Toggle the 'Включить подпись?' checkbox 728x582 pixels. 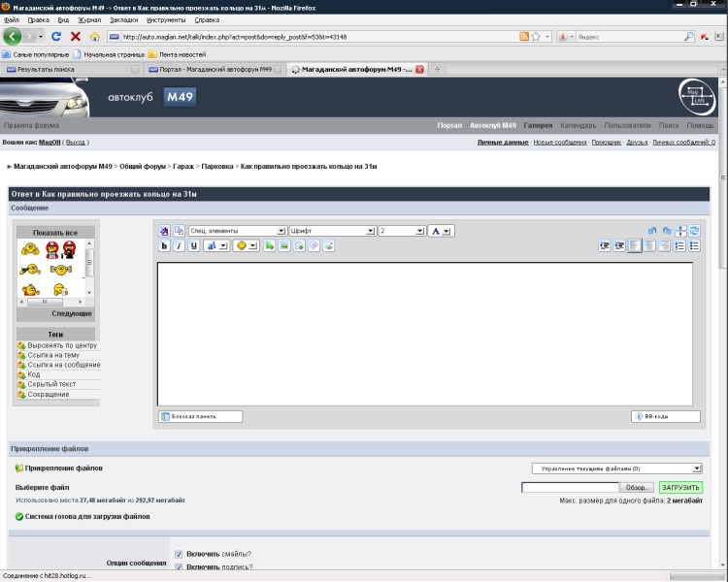pyautogui.click(x=179, y=566)
